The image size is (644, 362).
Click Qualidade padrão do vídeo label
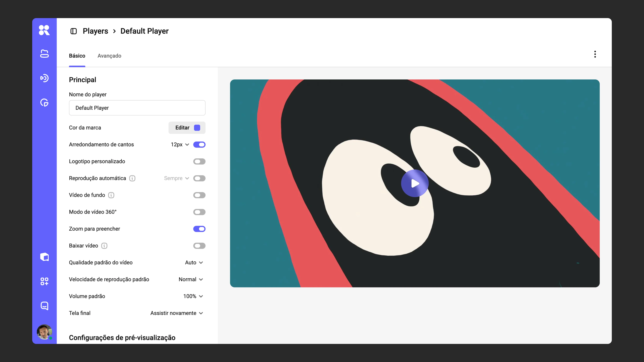coord(101,263)
